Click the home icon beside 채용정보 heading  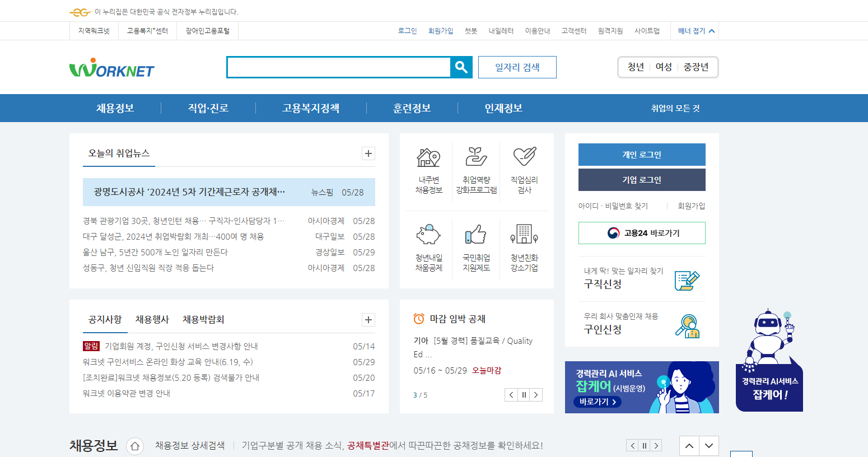(134, 446)
